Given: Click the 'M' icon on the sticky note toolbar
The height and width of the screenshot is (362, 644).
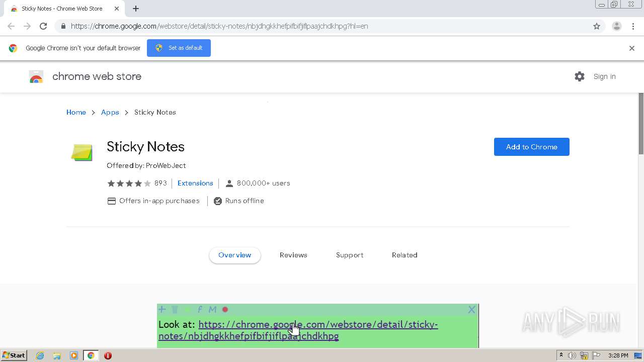Looking at the screenshot, I should pos(212,309).
